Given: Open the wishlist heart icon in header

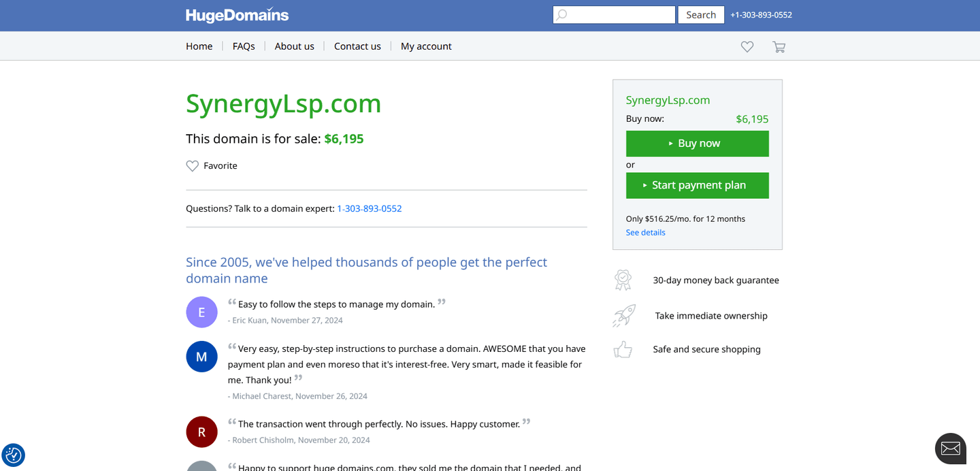Looking at the screenshot, I should click(747, 46).
